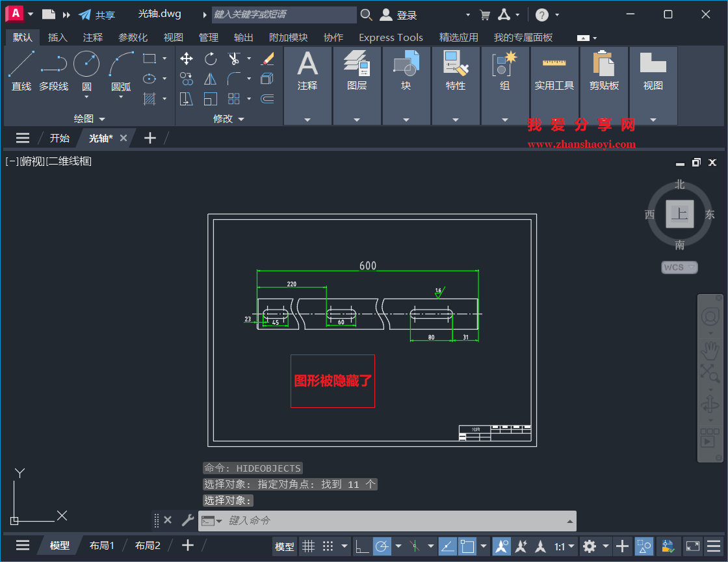Viewport: 728px width, 562px height.
Task: Expand the 修改 panel arrow
Action: [242, 118]
